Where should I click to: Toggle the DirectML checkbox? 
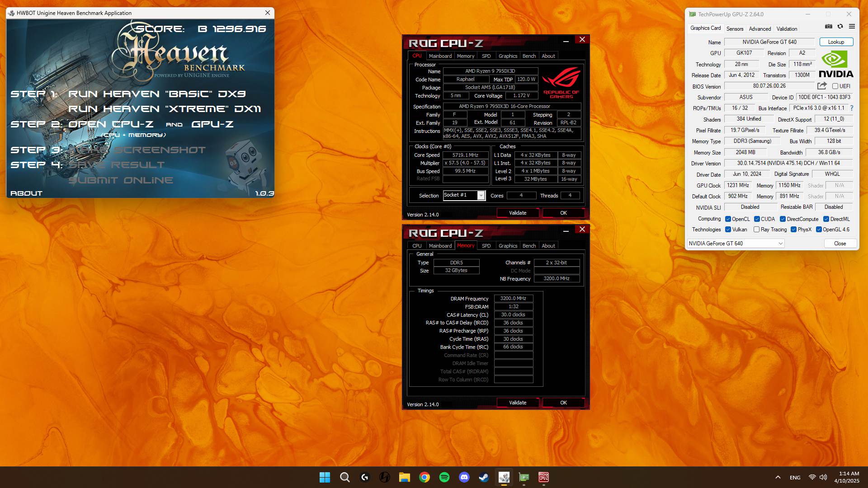826,219
